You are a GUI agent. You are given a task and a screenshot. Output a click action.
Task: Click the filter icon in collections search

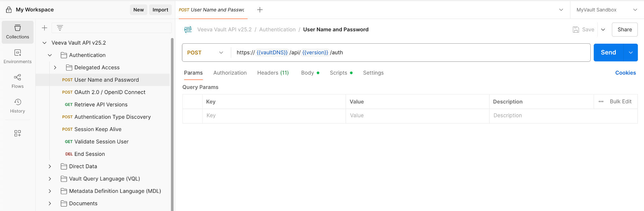pos(60,28)
